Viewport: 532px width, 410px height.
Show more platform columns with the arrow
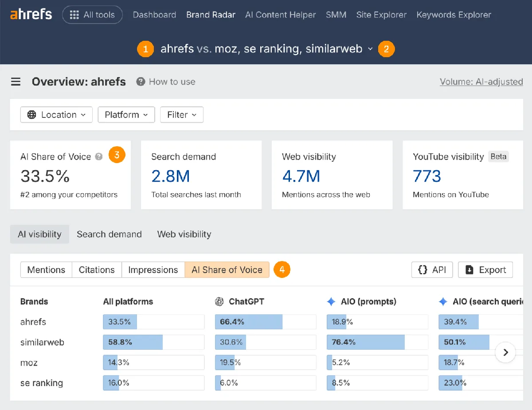click(505, 352)
